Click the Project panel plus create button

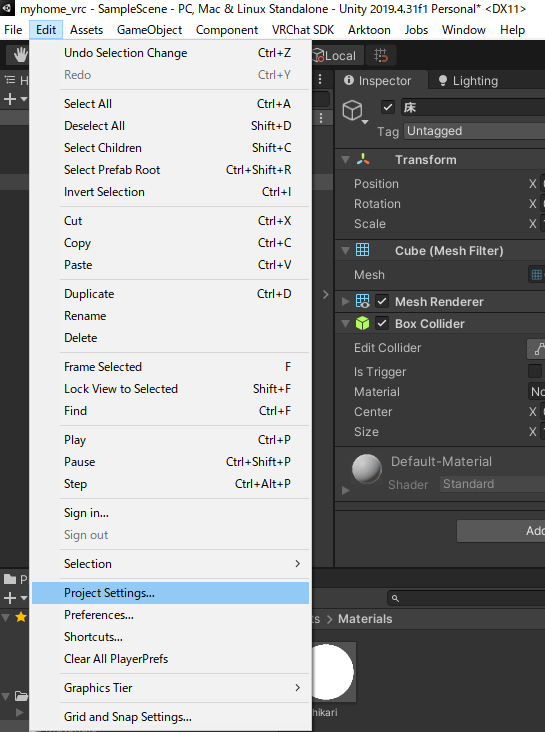click(x=10, y=598)
